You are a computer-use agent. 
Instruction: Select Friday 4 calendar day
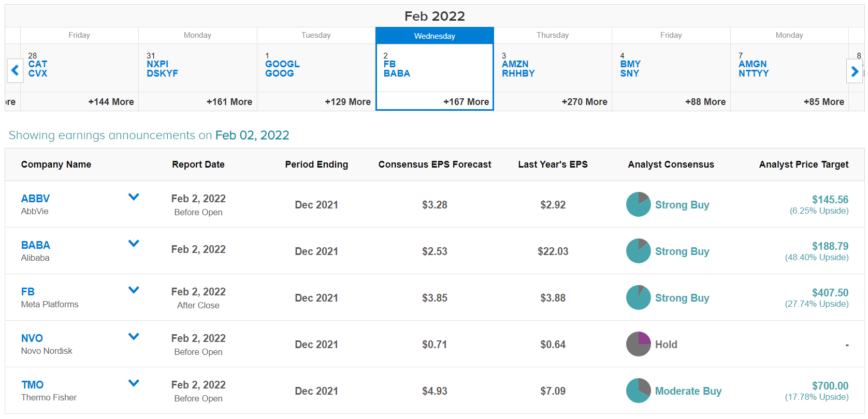coord(671,69)
